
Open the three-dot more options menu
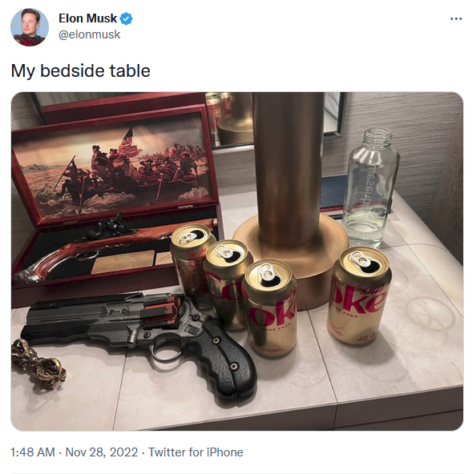tap(456, 18)
